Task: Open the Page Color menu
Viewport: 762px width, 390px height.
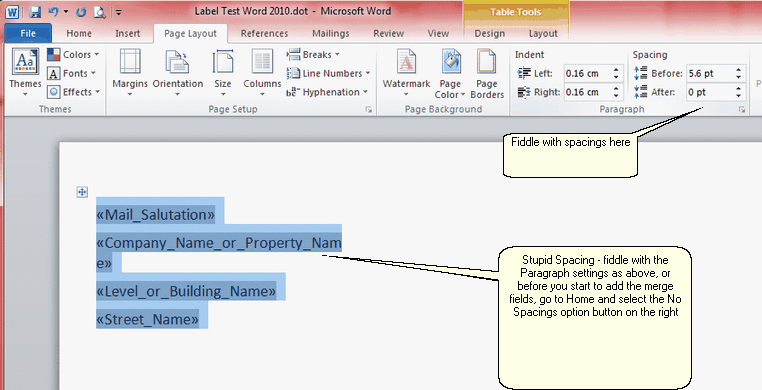Action: [x=450, y=73]
